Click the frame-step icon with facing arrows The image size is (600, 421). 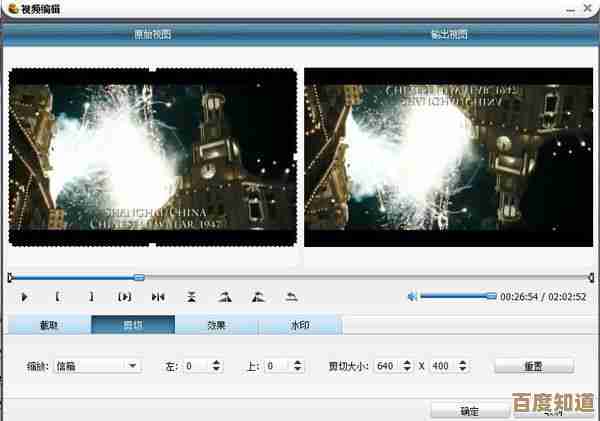click(x=158, y=297)
